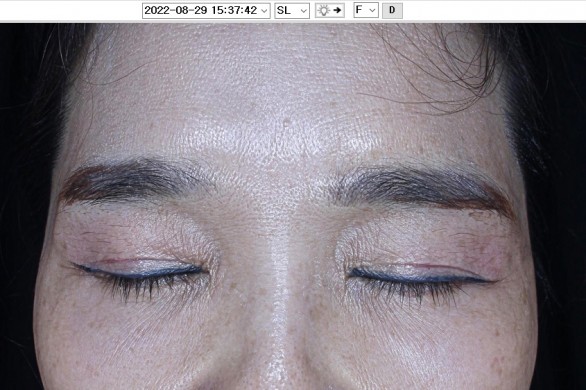Open the F view selector dropdown

click(366, 10)
